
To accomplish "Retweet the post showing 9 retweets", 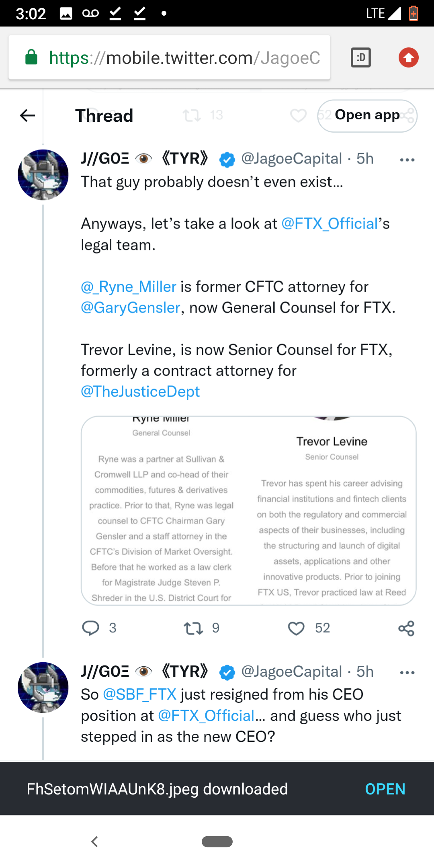I will coord(193,628).
